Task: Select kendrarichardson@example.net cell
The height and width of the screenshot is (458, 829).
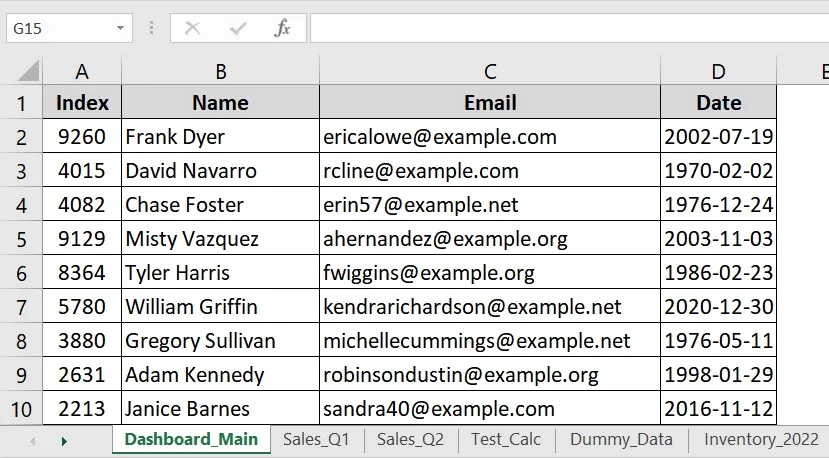Action: [490, 306]
